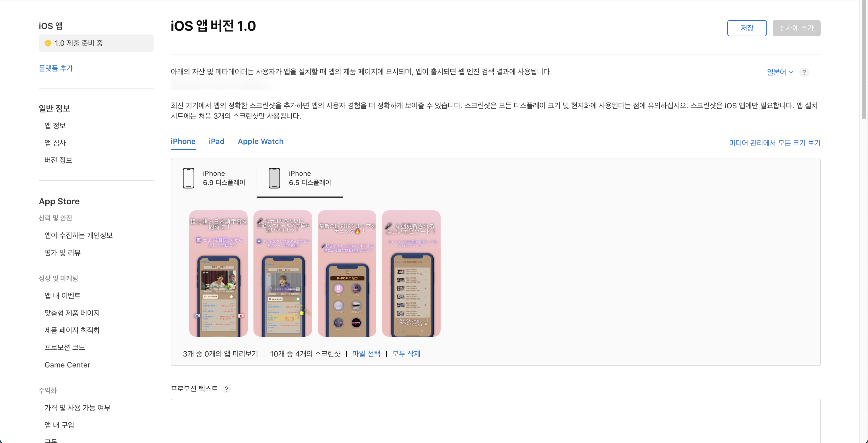Click the 프로모션 텍스트 text area
This screenshot has width=868, height=443.
click(495, 421)
